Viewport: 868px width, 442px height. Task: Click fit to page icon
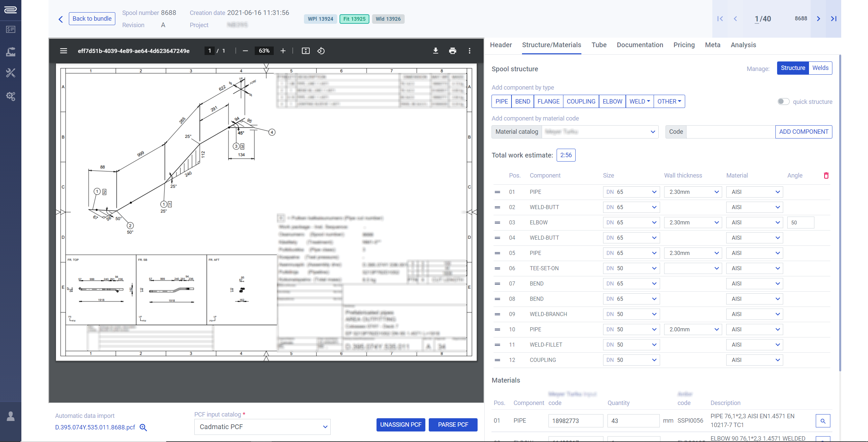pos(306,51)
